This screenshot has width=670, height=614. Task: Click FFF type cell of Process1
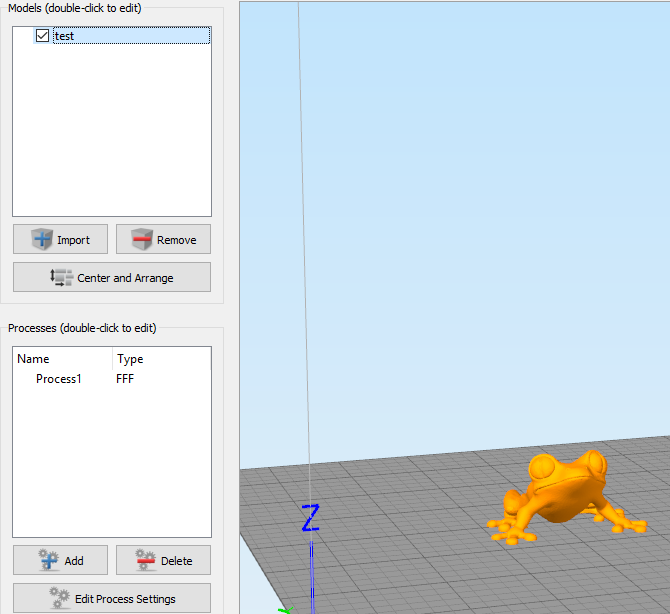coord(125,379)
